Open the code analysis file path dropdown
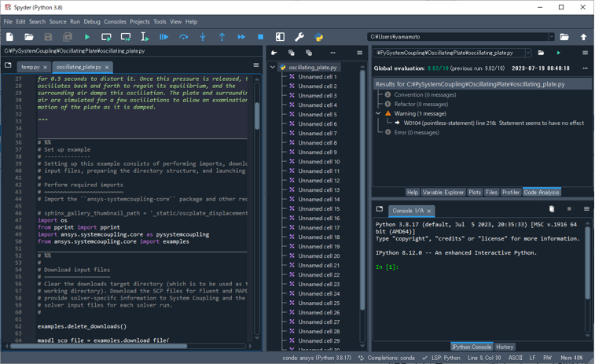 pyautogui.click(x=527, y=53)
